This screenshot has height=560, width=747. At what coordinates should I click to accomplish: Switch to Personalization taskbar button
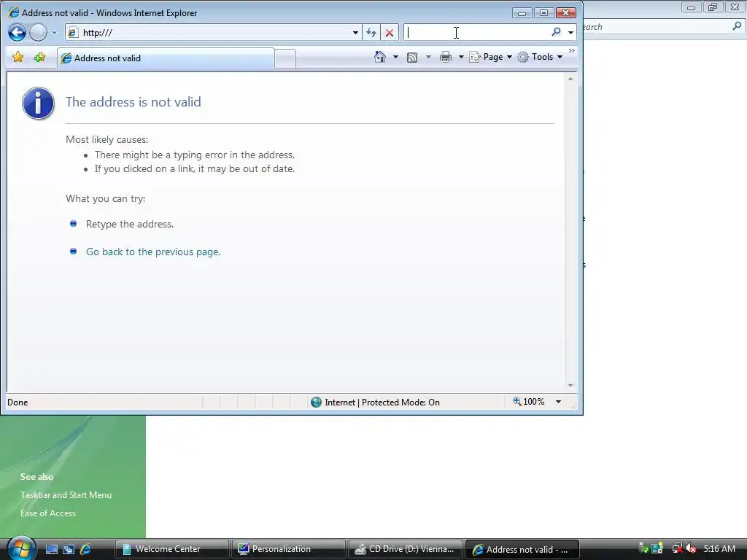click(x=288, y=549)
